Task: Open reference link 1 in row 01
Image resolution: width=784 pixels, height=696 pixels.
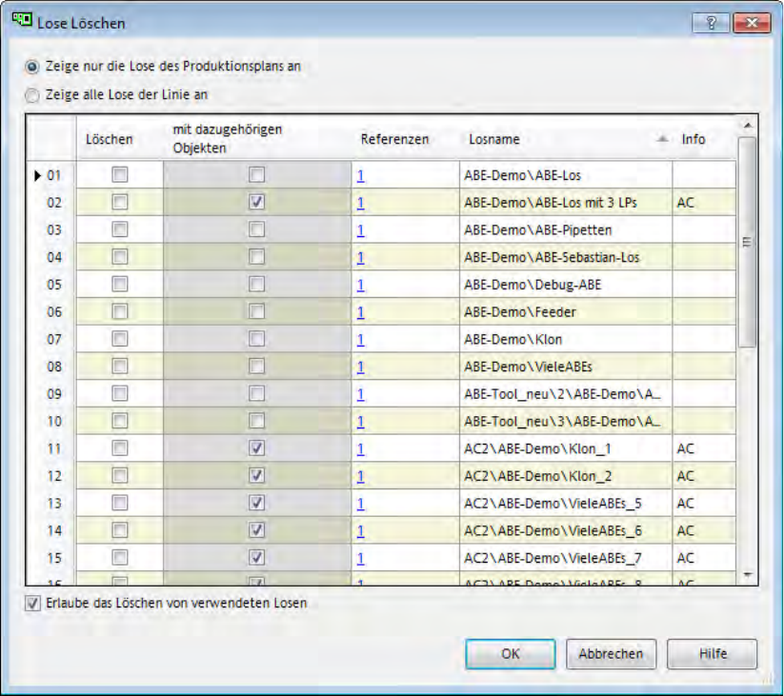Action: pos(360,176)
